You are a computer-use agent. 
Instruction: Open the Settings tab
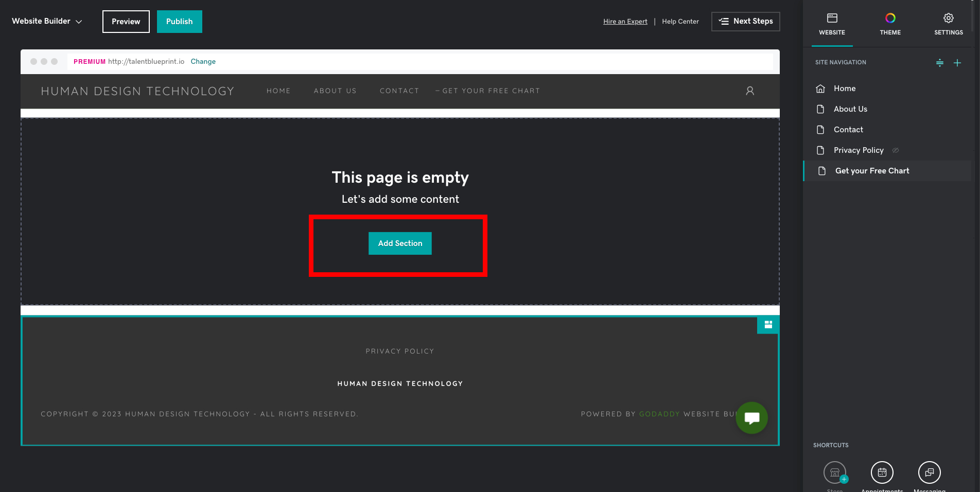(948, 24)
